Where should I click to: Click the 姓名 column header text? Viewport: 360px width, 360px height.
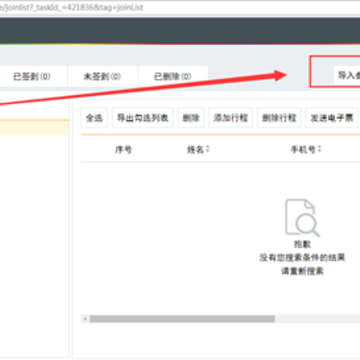click(x=195, y=150)
